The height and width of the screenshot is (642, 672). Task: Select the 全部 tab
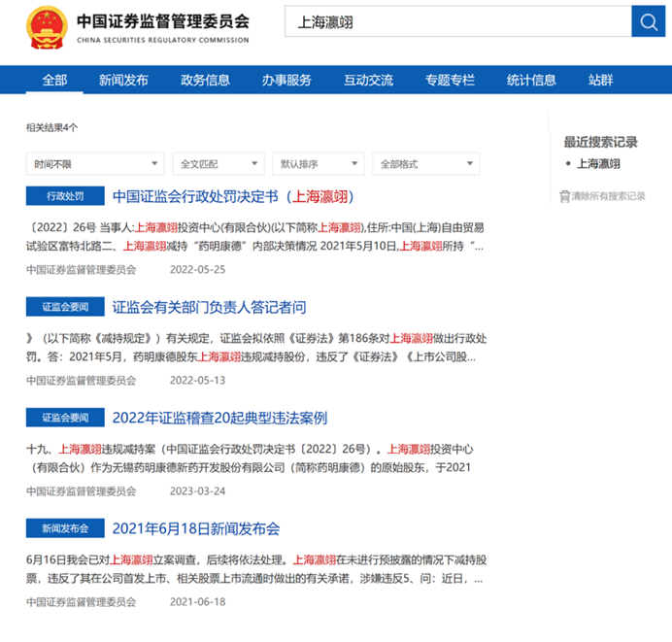coord(54,80)
